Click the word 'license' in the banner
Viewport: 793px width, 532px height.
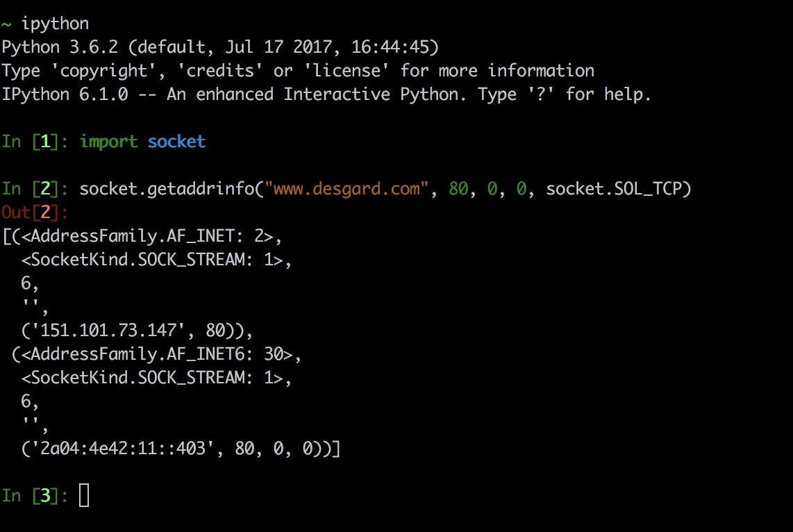[347, 71]
